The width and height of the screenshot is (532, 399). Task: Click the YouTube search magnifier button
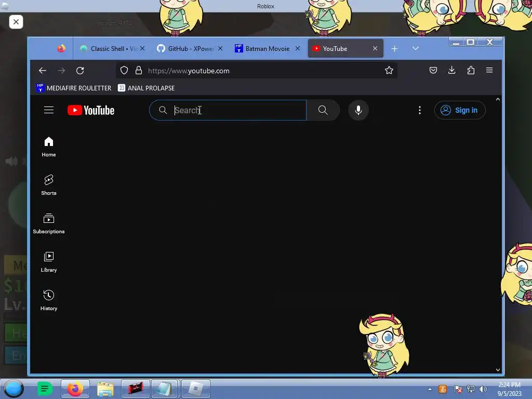323,110
